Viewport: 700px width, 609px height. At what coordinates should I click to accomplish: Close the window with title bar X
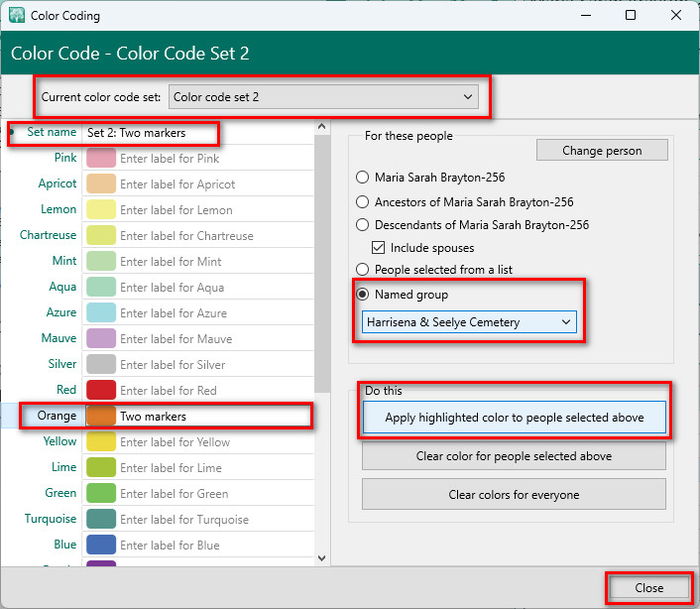(x=676, y=15)
